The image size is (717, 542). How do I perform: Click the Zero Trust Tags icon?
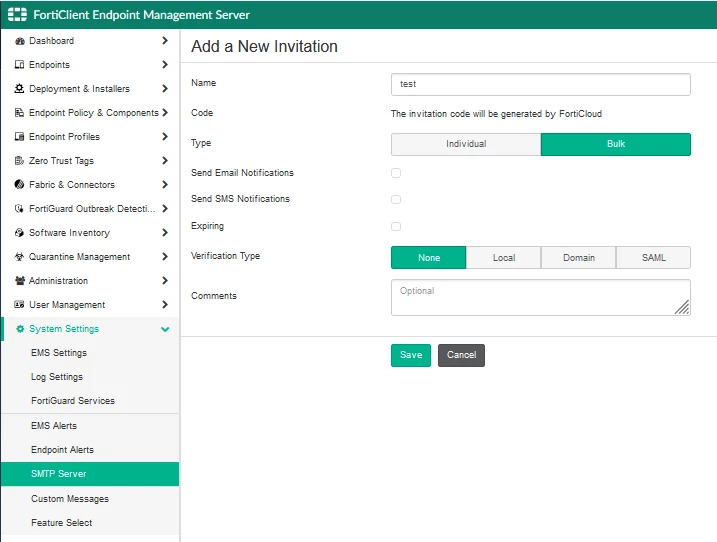pos(19,161)
